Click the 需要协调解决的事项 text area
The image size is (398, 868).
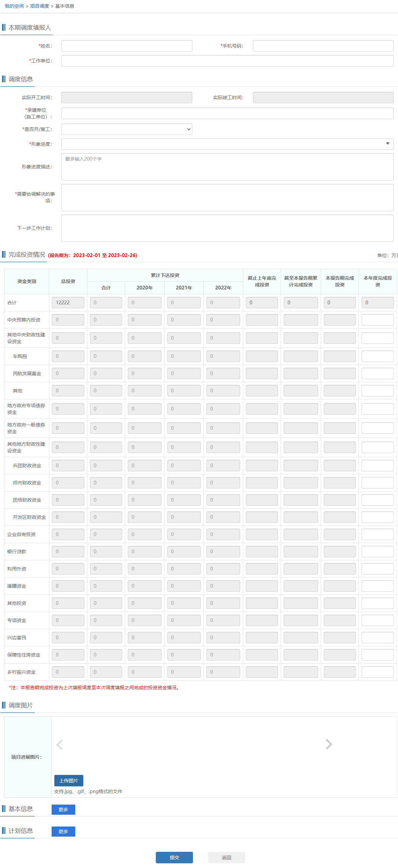227,197
